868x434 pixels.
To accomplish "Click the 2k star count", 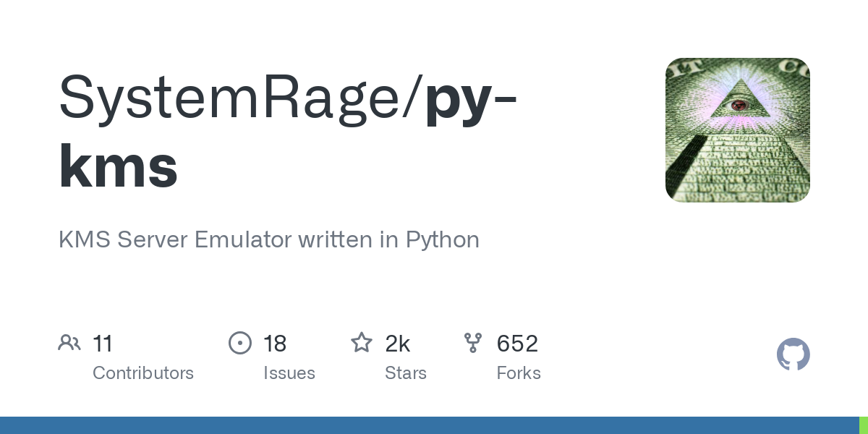I will [x=398, y=344].
